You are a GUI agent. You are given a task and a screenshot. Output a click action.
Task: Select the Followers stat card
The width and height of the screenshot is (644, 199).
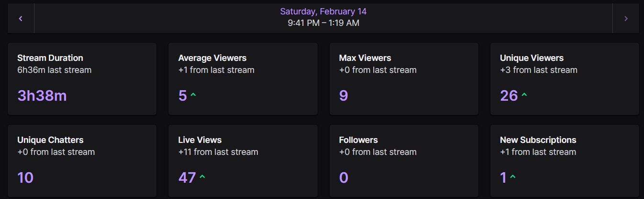pyautogui.click(x=404, y=161)
